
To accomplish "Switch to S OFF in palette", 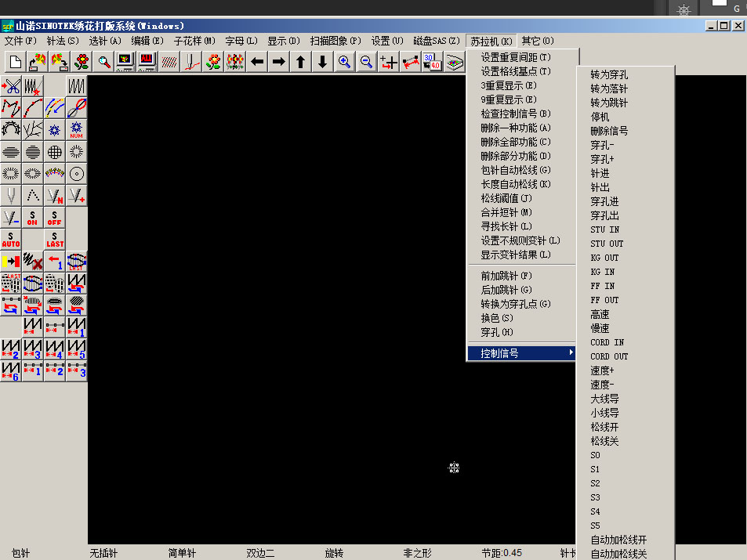I will [x=55, y=218].
